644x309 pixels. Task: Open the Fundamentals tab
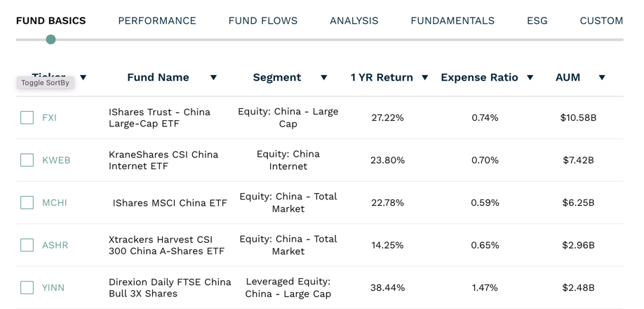point(452,20)
